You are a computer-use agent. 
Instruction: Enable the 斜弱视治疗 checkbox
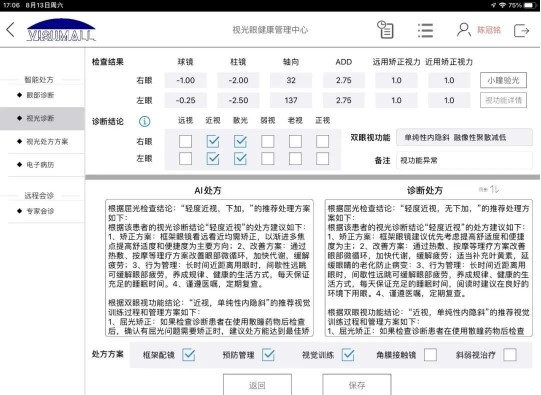510,355
